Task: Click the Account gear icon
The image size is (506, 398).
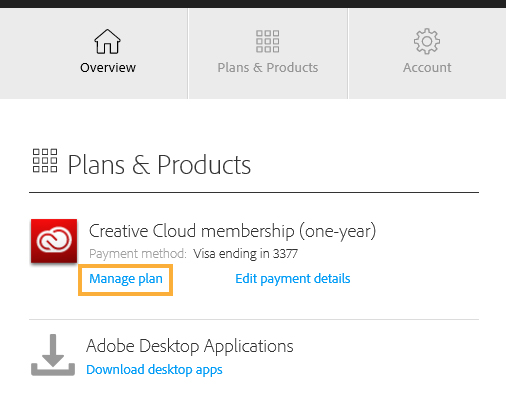Action: tap(427, 41)
